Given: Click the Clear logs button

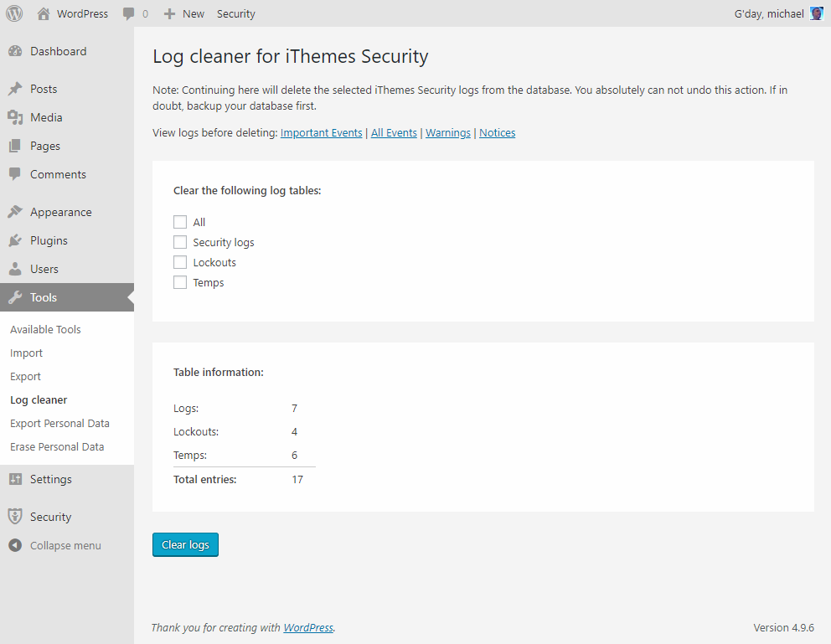Looking at the screenshot, I should [185, 544].
